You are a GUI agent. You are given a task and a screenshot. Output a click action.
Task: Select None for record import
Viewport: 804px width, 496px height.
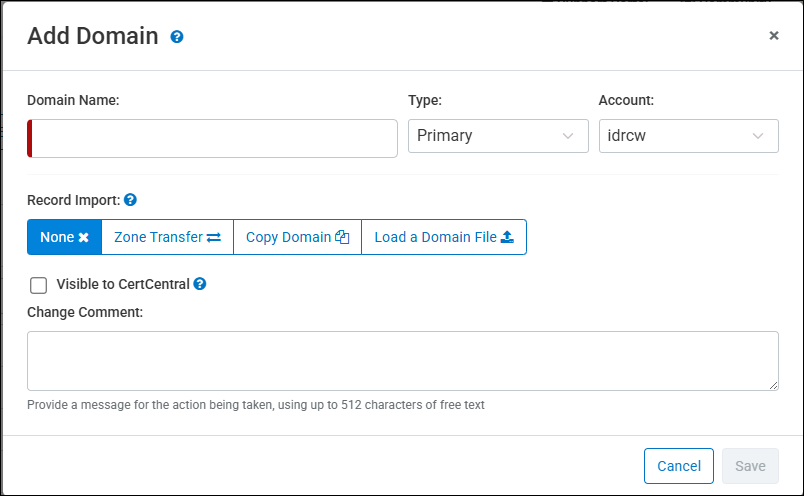pyautogui.click(x=64, y=237)
